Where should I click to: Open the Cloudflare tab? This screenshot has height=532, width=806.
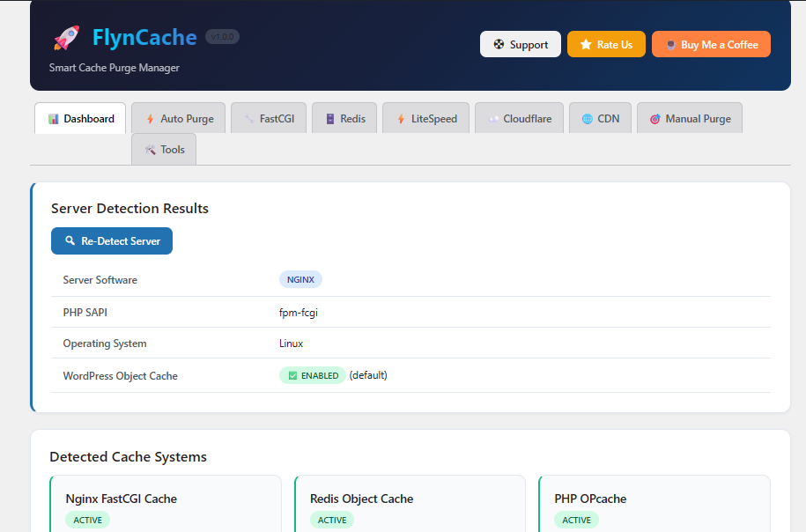519,118
